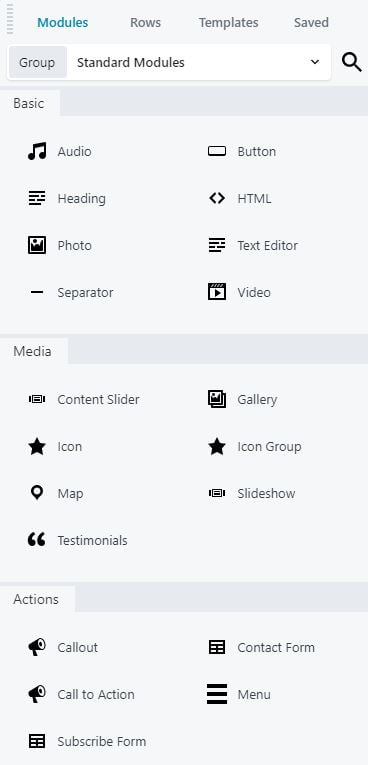This screenshot has width=368, height=765.
Task: Click the Menu hamburger icon
Action: (x=217, y=694)
